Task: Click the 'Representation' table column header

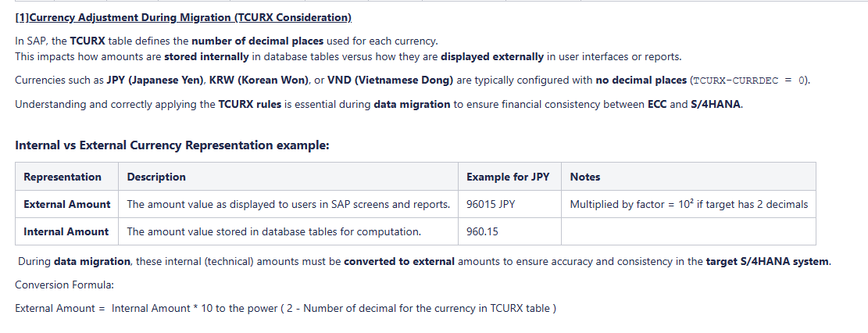Action: (63, 177)
